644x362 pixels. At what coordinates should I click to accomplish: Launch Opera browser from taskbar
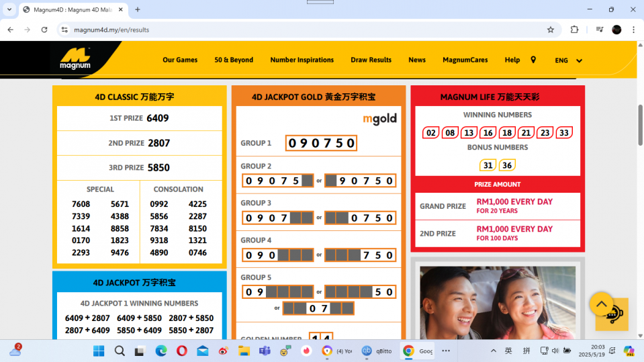coord(182,351)
